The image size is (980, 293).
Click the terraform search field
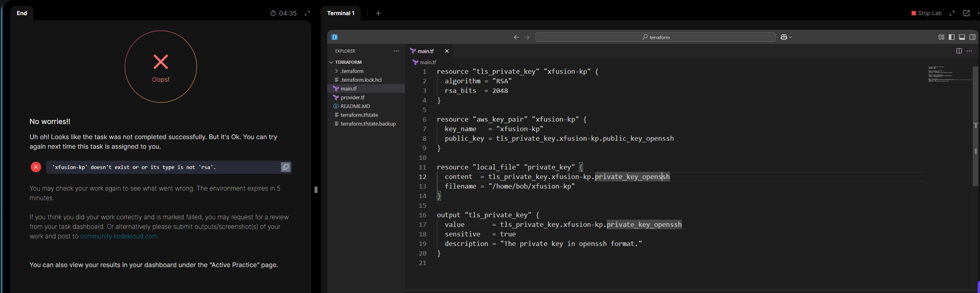655,37
